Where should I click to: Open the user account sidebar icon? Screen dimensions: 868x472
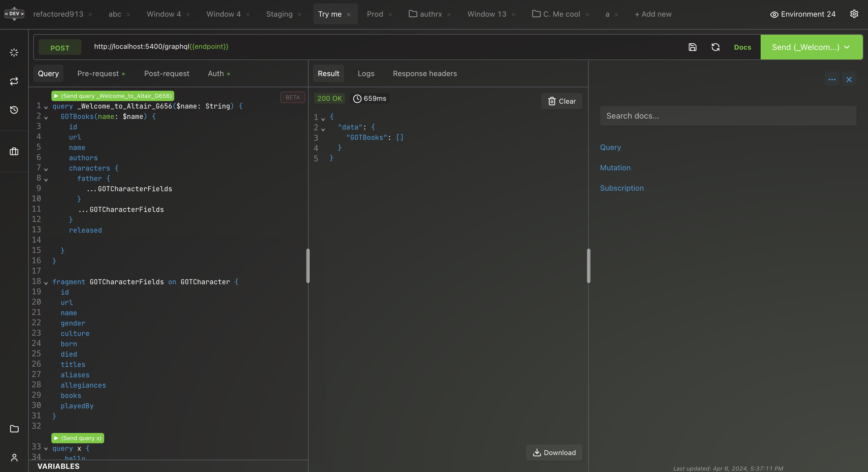tap(14, 458)
